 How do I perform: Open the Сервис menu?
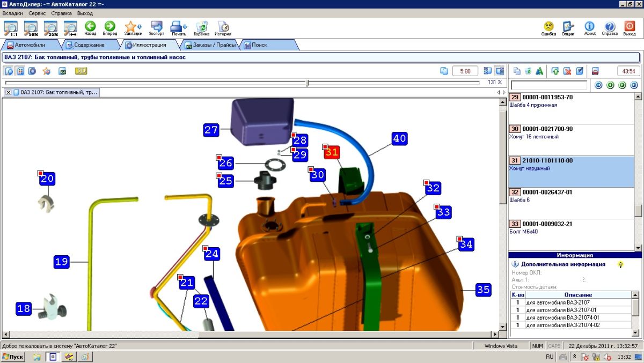[38, 13]
